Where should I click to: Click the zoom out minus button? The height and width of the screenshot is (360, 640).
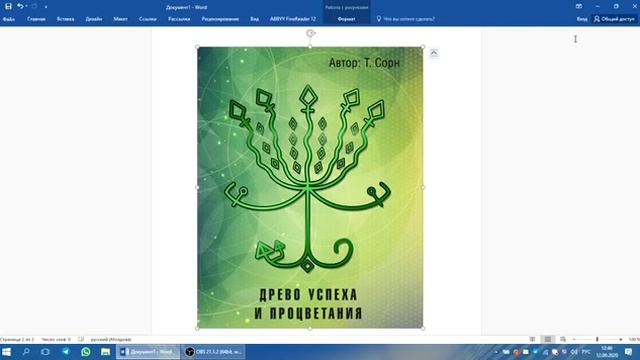pos(574,339)
